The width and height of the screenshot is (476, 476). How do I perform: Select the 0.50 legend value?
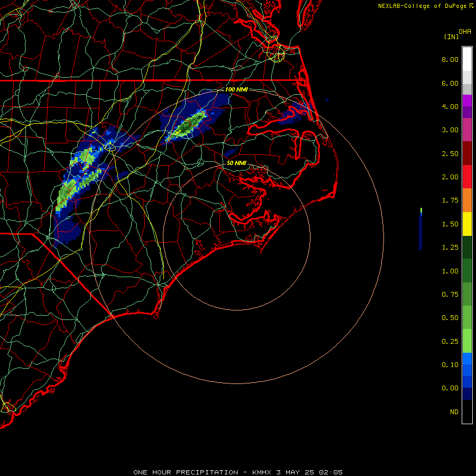coord(450,318)
